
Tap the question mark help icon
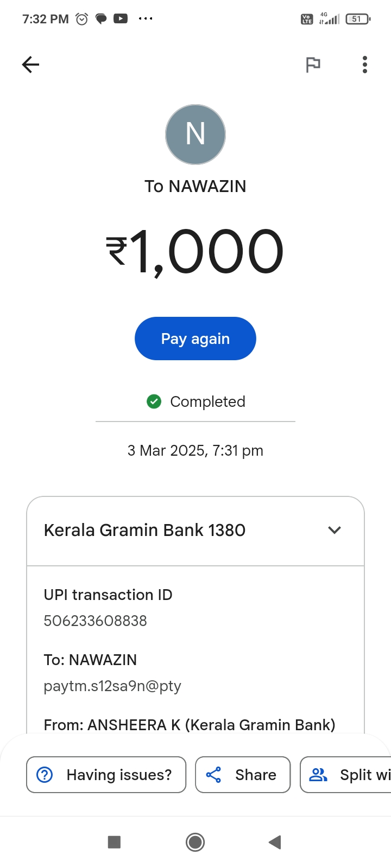coord(45,775)
